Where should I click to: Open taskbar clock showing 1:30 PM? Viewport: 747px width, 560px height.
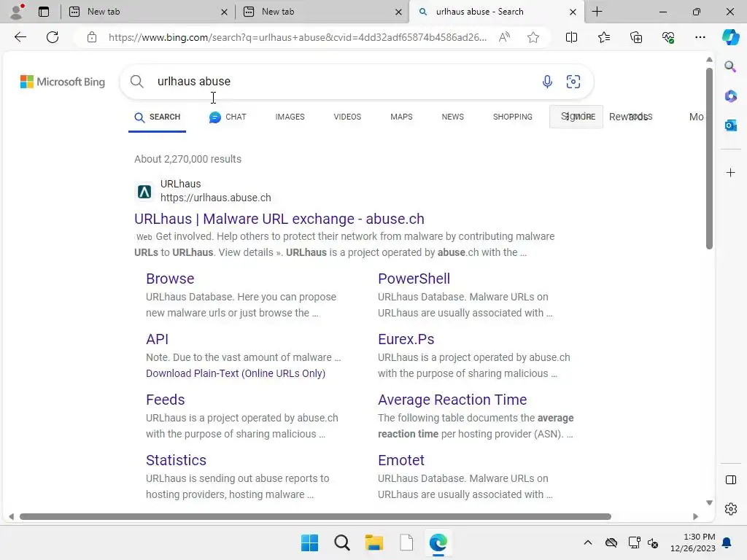point(692,542)
